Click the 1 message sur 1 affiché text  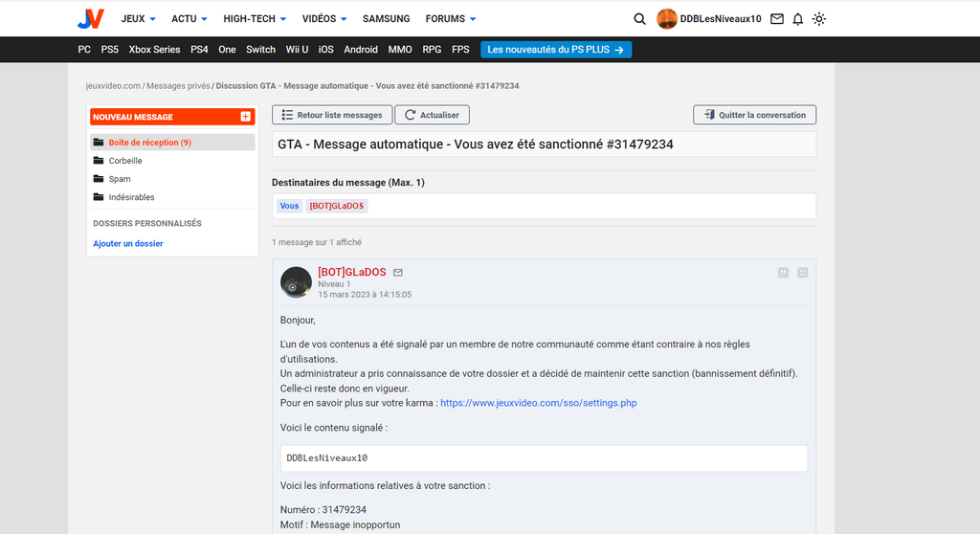pos(316,242)
